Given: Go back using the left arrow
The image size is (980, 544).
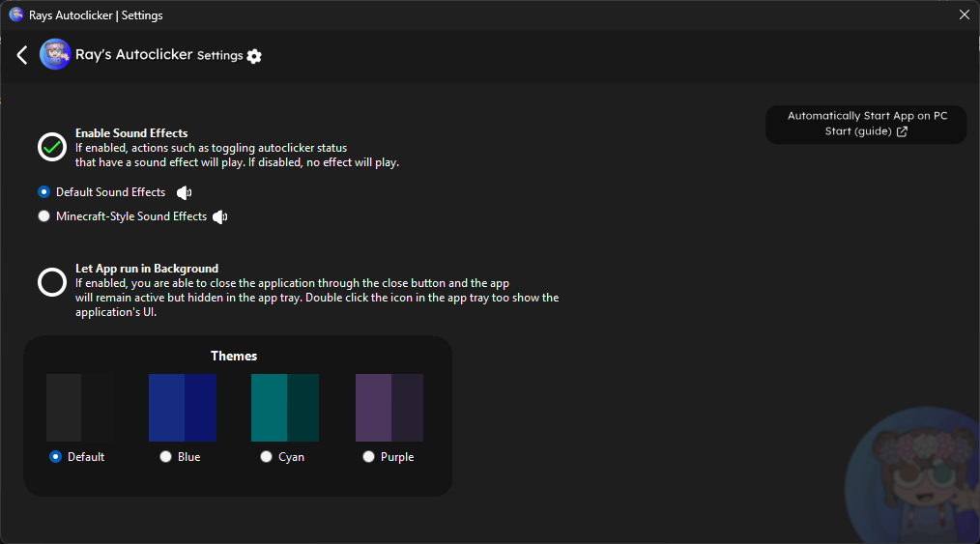Looking at the screenshot, I should click(x=22, y=55).
